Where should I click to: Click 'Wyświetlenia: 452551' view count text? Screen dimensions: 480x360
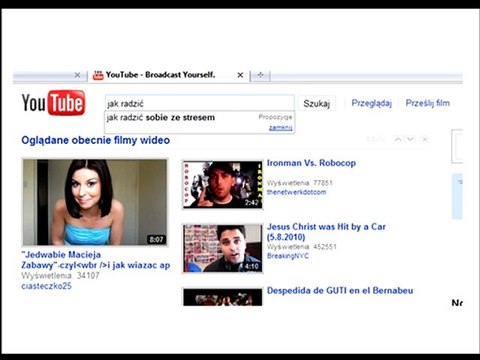click(302, 247)
